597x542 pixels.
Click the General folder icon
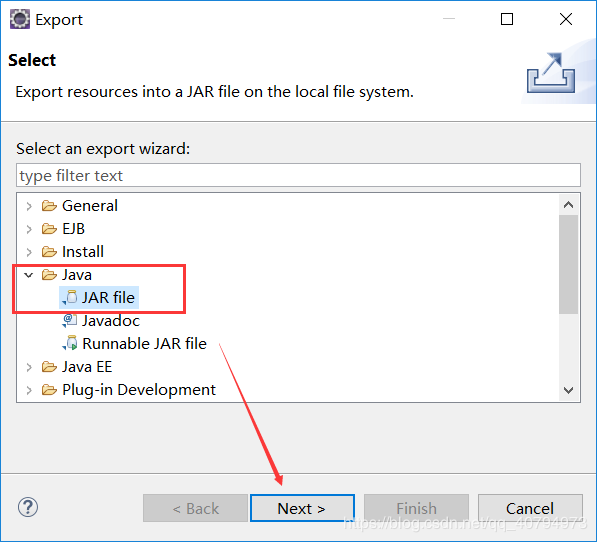pyautogui.click(x=49, y=206)
